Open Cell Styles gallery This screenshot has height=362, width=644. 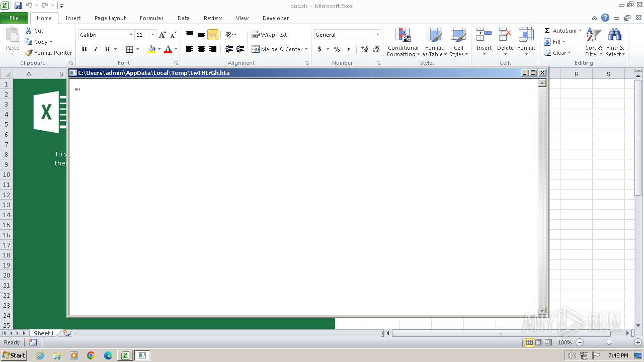coord(458,43)
